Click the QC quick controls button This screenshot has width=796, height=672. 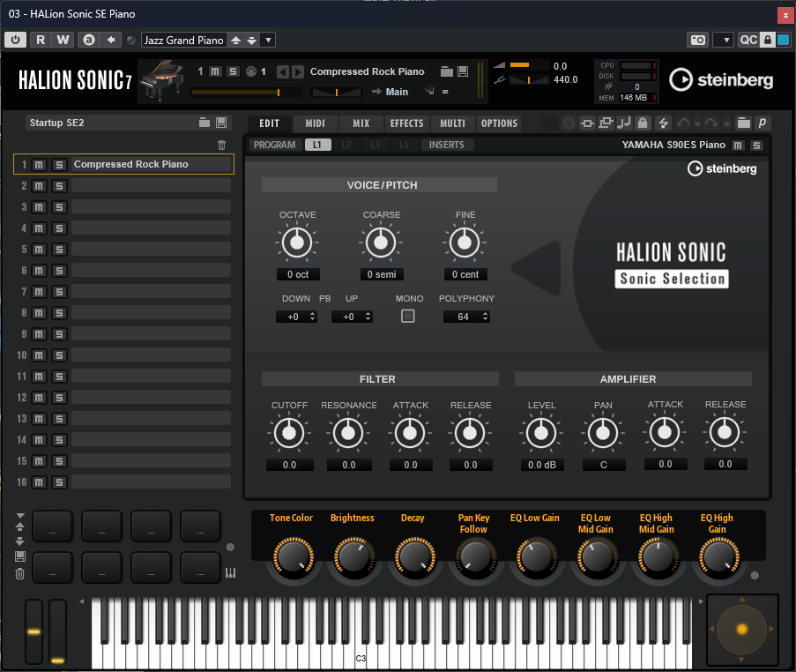(748, 40)
